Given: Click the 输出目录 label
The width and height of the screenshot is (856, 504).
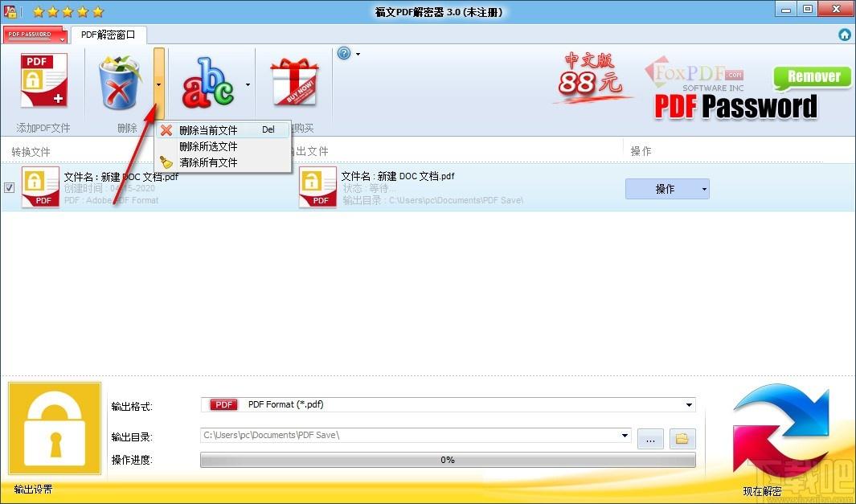Looking at the screenshot, I should pos(132,436).
